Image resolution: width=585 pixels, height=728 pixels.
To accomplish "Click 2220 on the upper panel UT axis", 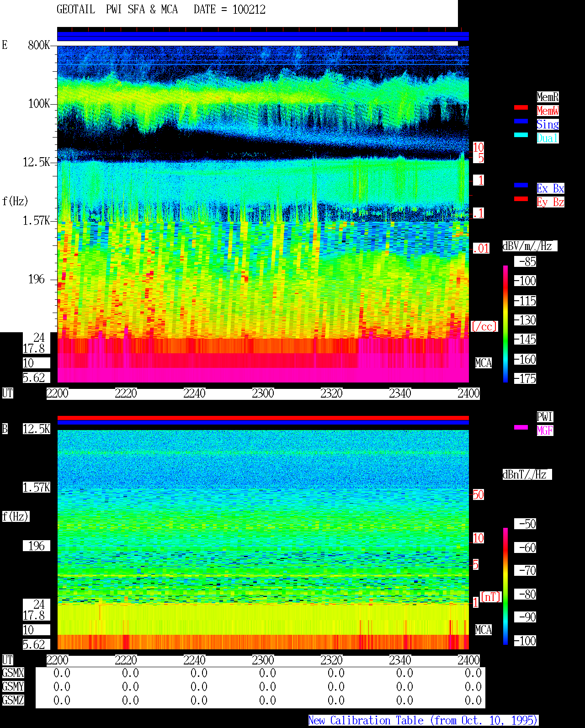I will [126, 393].
